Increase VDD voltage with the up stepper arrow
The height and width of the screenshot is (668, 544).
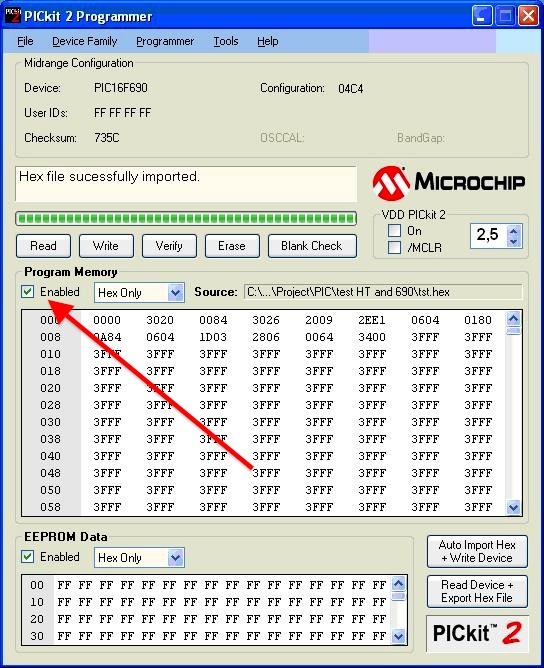point(513,231)
